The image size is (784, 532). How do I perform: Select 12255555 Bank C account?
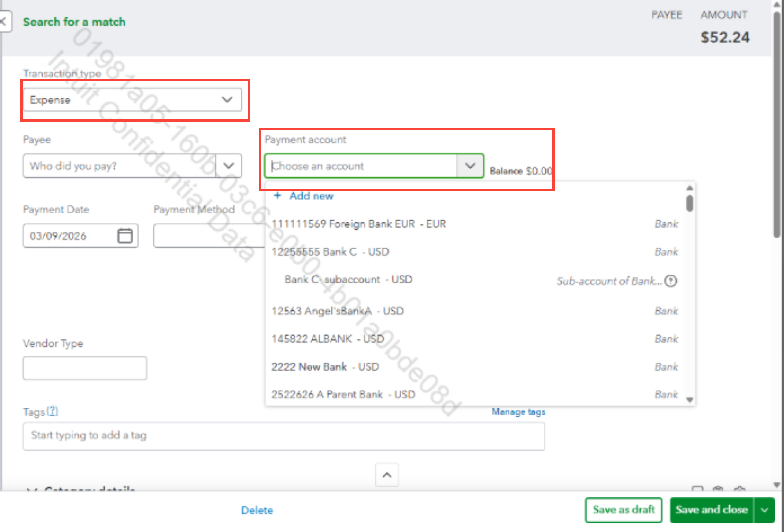330,252
